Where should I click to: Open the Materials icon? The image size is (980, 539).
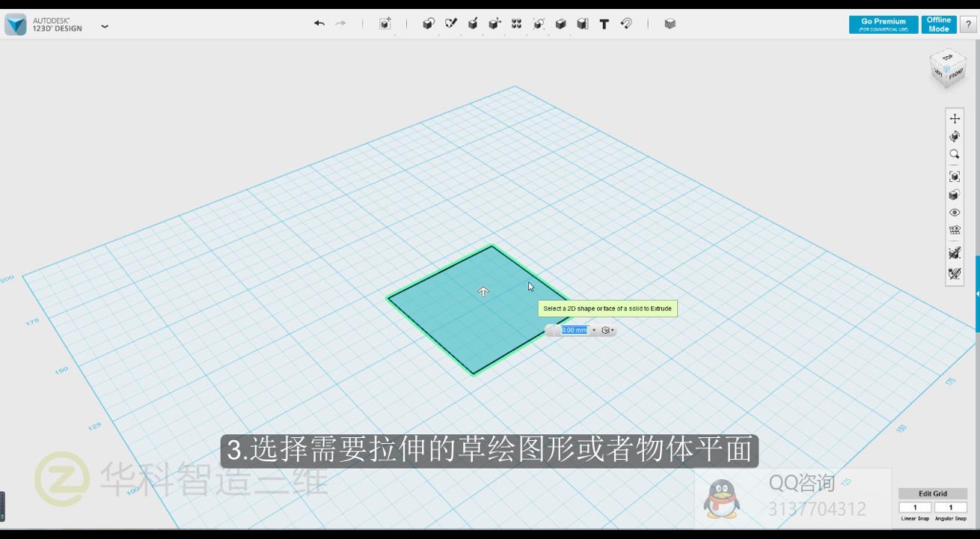670,24
